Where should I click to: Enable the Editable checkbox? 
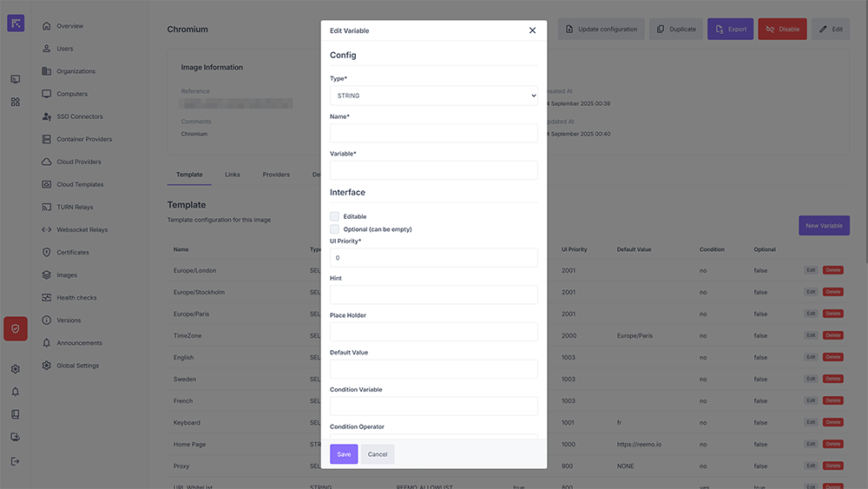334,216
